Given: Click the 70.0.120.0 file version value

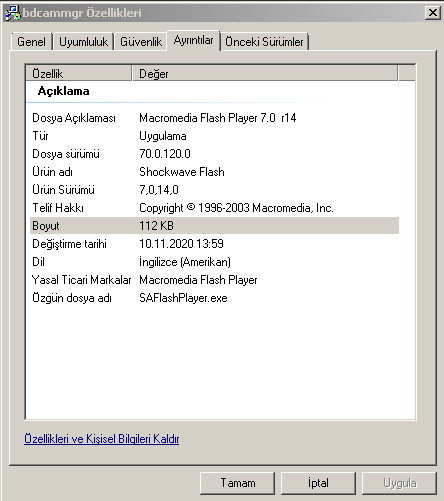Looking at the screenshot, I should click(165, 154).
